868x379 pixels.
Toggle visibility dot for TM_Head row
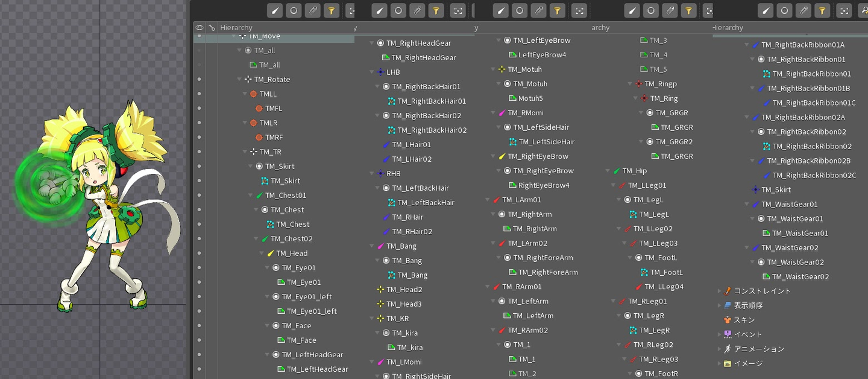click(199, 253)
